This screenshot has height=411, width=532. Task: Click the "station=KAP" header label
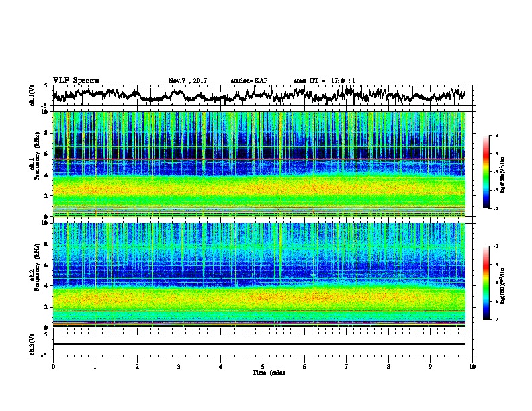point(249,81)
